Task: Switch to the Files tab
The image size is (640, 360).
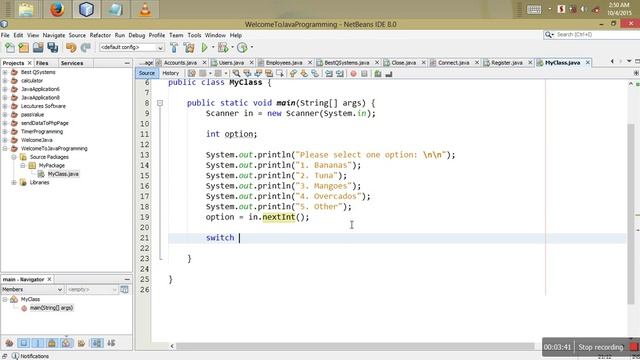Action: coord(42,63)
